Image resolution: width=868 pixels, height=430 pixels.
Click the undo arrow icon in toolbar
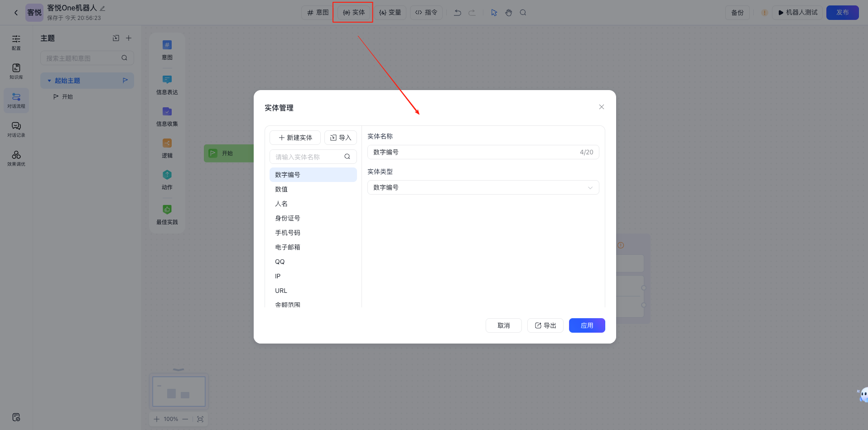coord(458,13)
